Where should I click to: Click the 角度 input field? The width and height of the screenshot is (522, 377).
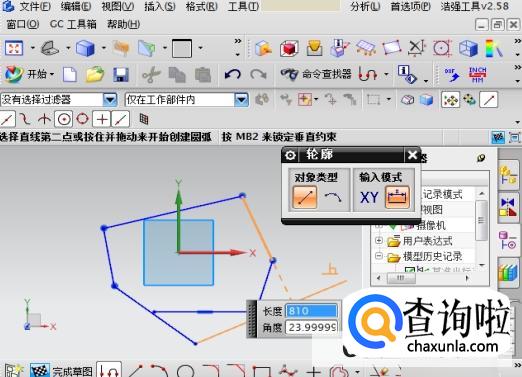[311, 327]
